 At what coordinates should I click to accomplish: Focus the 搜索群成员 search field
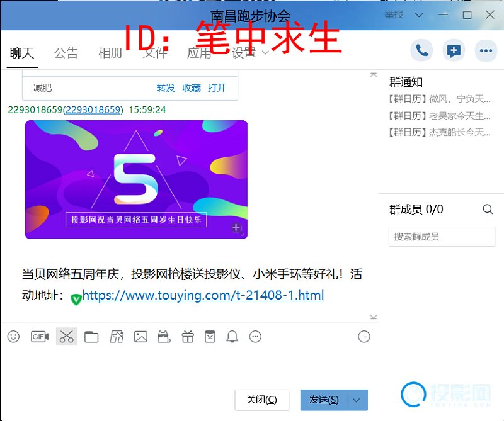[442, 237]
